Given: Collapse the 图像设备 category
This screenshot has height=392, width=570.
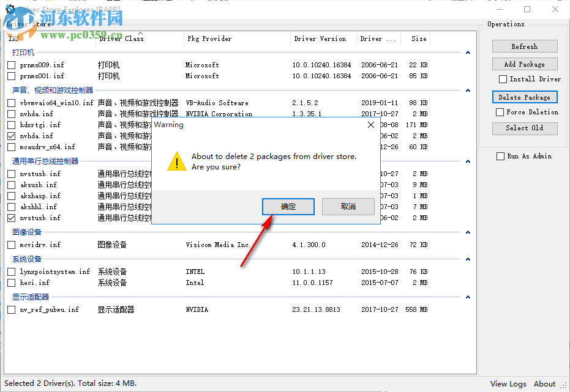Looking at the screenshot, I should click(468, 232).
